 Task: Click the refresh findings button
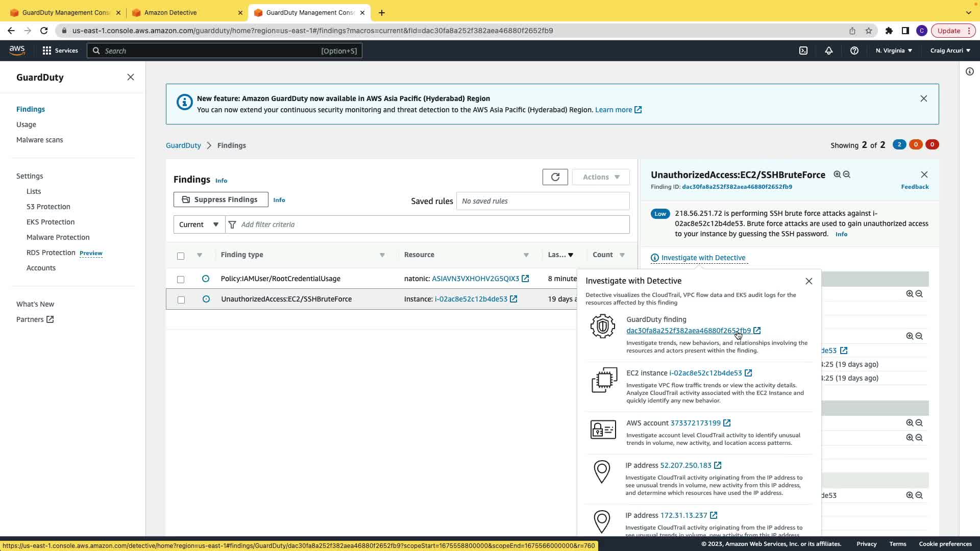tap(555, 177)
